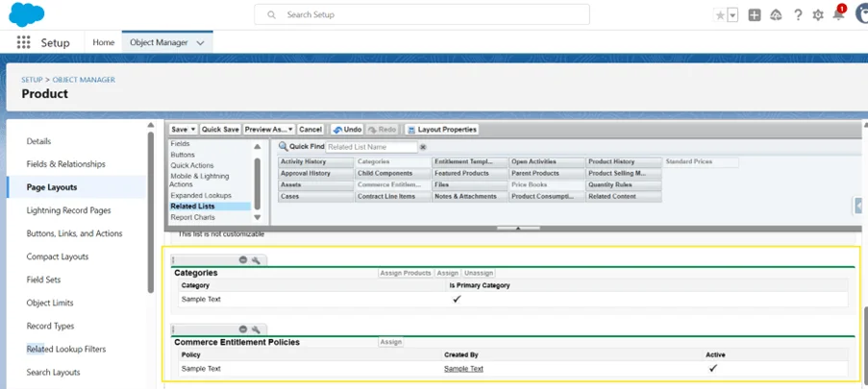Open the Help question mark icon

798,15
